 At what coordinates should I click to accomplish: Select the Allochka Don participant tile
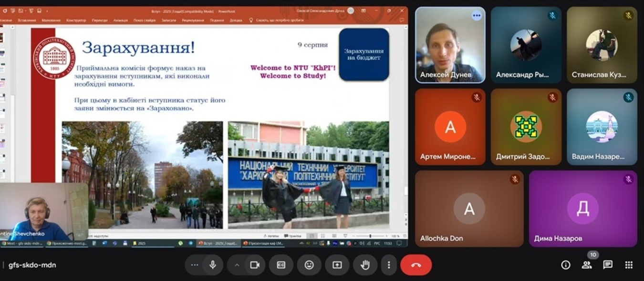(469, 209)
